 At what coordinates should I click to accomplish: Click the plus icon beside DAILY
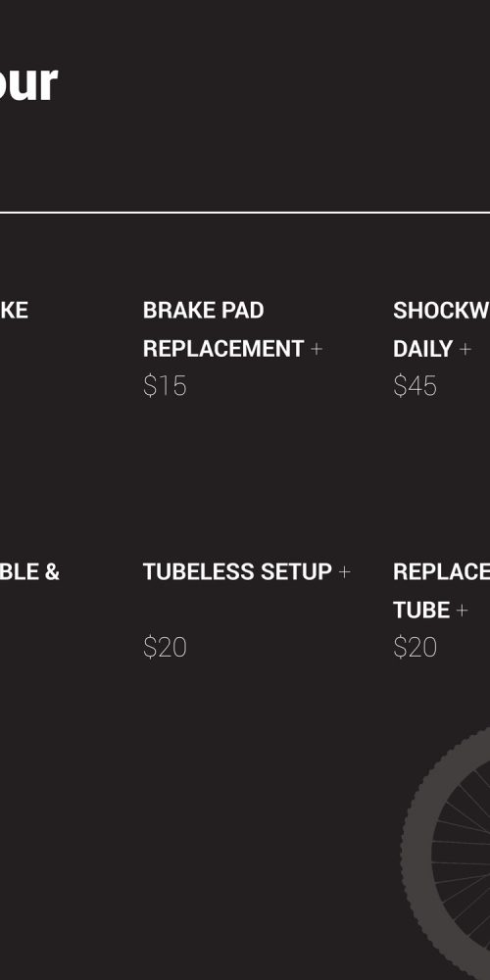tap(465, 349)
